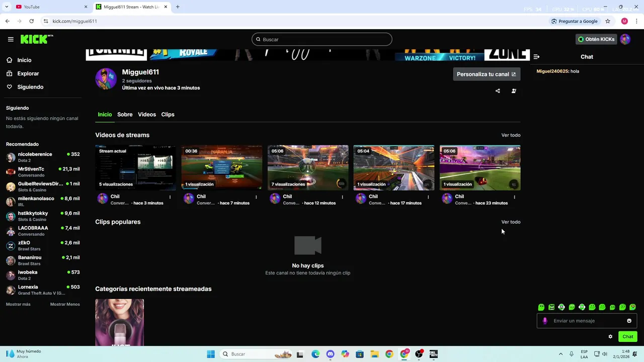Open the profile avatar menu at top right
This screenshot has height=362, width=644.
pos(625,39)
